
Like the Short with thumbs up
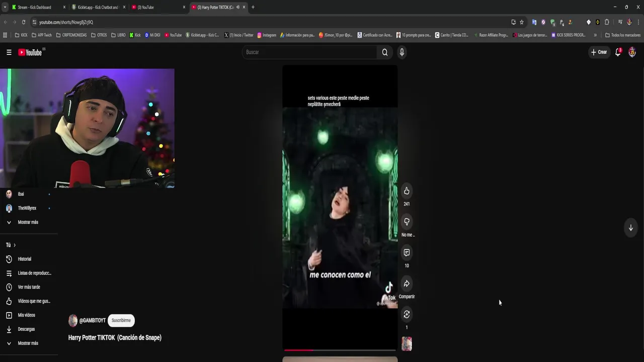tap(407, 191)
